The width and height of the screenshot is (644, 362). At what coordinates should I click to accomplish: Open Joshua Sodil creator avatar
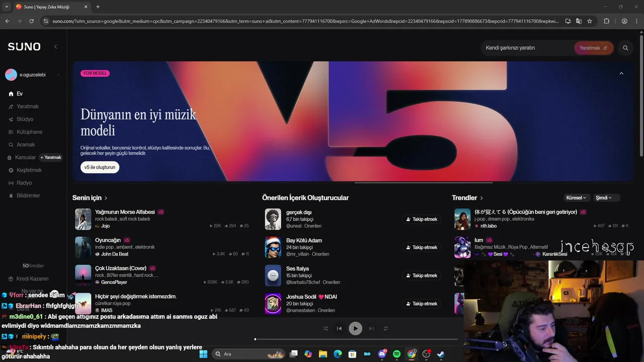point(273,304)
